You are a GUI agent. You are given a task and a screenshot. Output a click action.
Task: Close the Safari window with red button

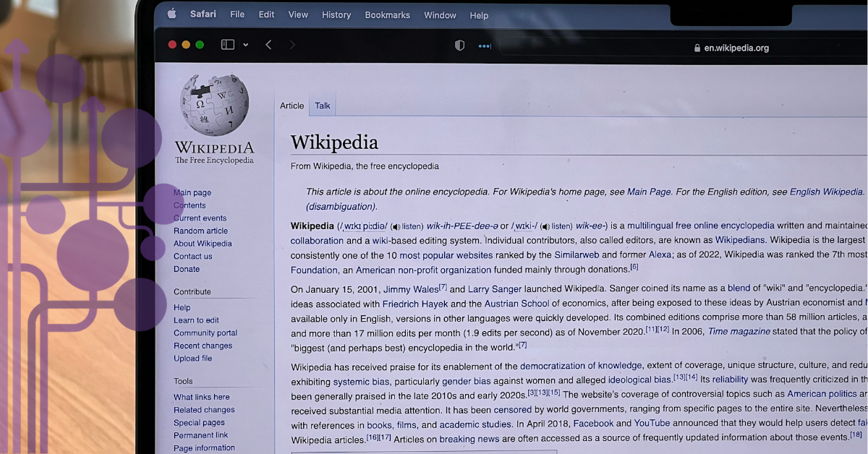172,45
